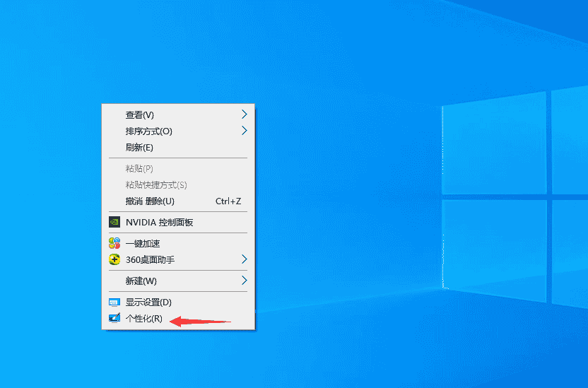588x388 pixels.
Task: Expand the 排序方式(O) submenu arrow
Action: point(244,131)
